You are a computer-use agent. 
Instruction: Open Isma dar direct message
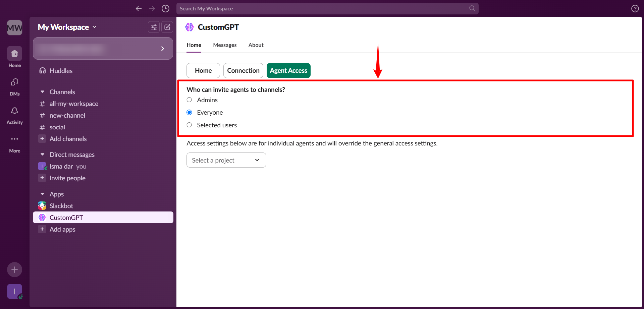pos(103,167)
